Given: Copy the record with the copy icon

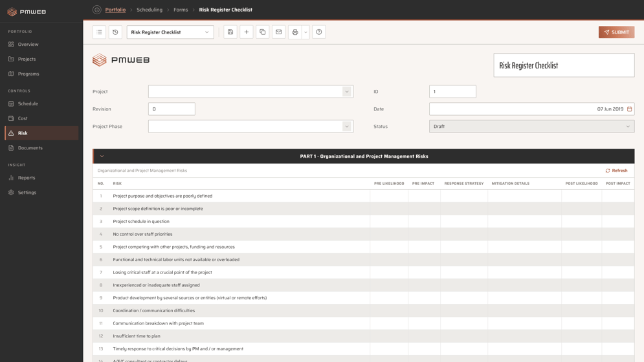Looking at the screenshot, I should [262, 32].
